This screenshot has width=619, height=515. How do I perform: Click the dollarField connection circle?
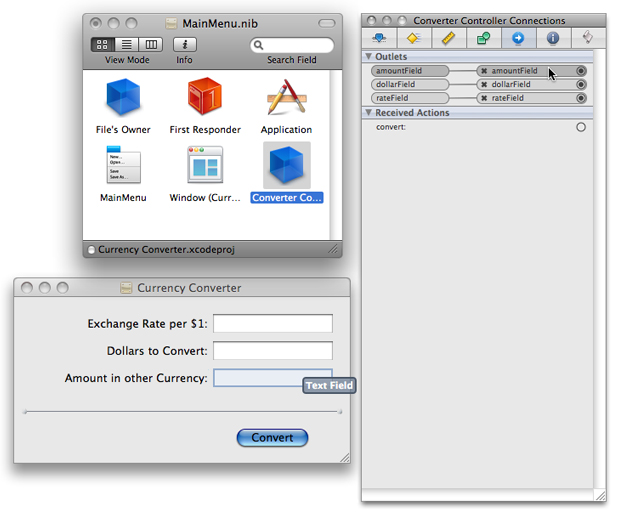click(581, 84)
